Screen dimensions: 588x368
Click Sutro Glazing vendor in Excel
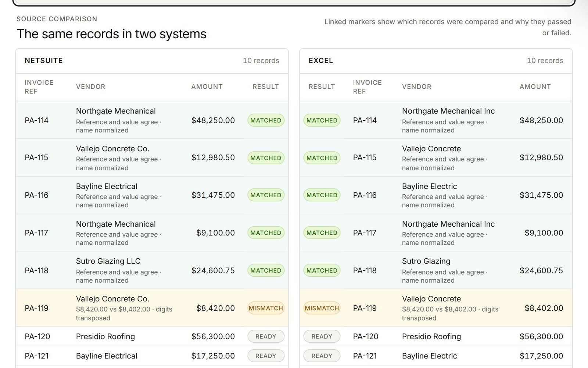click(426, 261)
